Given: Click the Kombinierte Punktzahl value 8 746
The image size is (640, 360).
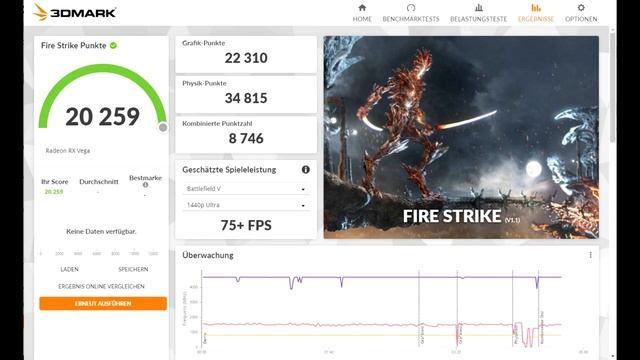Looking at the screenshot, I should [246, 138].
